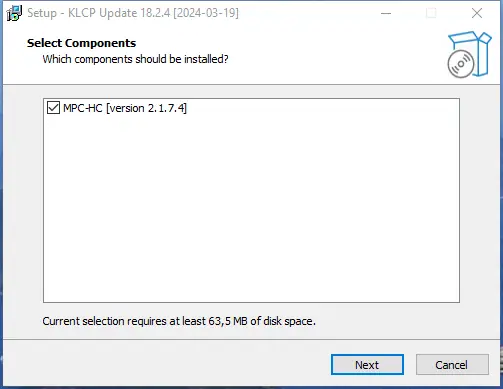Click the setup installer icon in title bar
The image size is (503, 389).
point(14,13)
